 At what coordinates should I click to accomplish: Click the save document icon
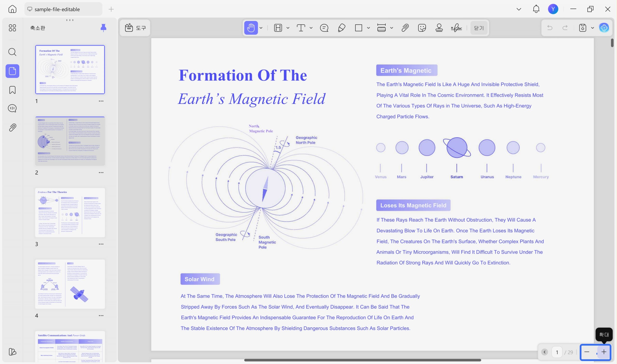583,28
